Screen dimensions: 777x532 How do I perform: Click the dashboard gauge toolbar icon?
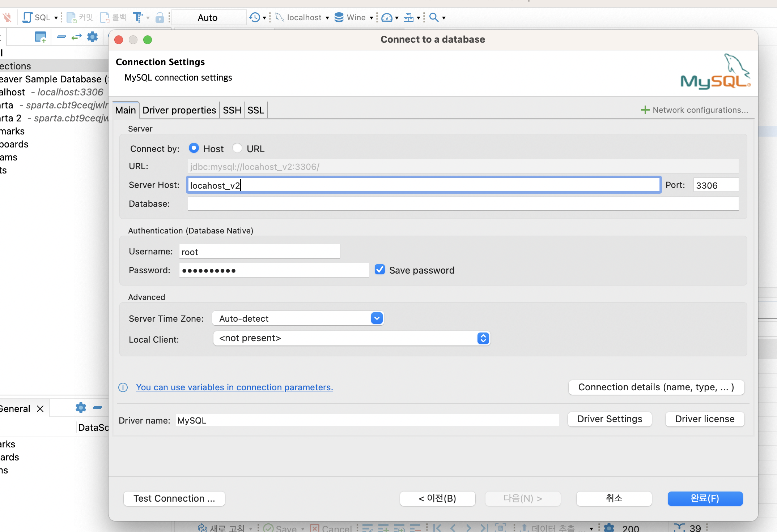coord(387,17)
